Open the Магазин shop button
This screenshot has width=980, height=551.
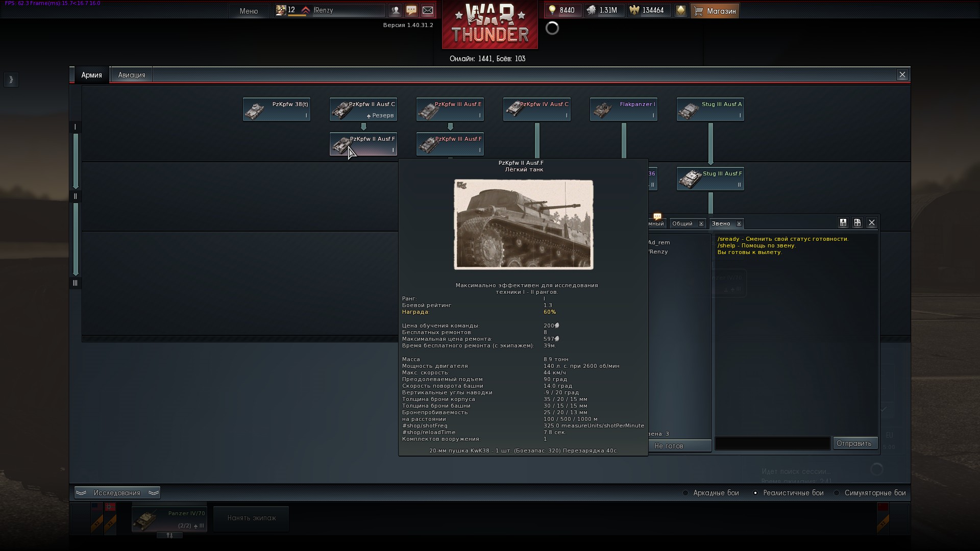(x=715, y=11)
